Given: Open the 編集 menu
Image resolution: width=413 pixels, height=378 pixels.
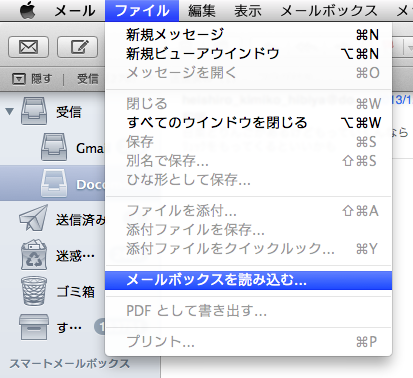Looking at the screenshot, I should click(x=201, y=11).
